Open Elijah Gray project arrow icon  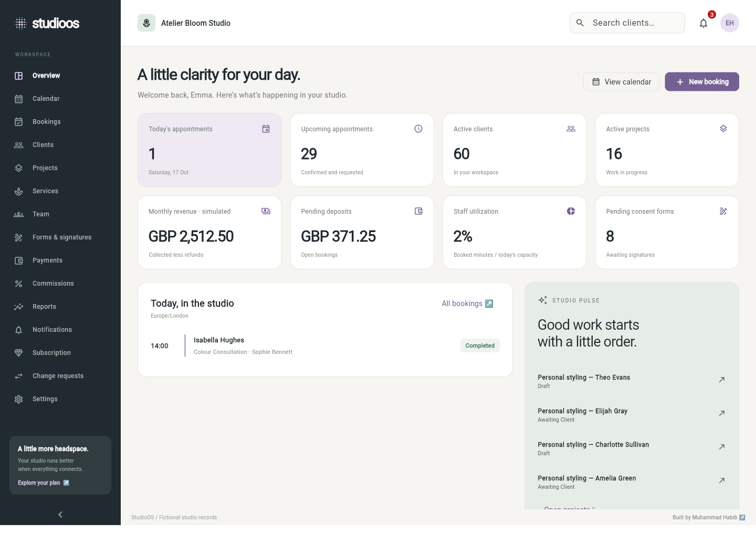coord(722,413)
